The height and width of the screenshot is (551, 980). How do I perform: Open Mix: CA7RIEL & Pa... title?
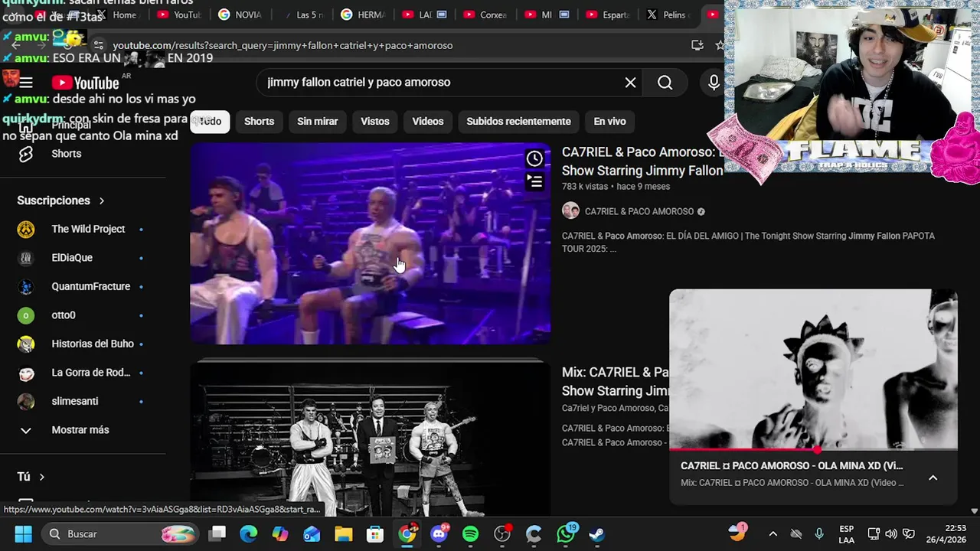[616, 381]
